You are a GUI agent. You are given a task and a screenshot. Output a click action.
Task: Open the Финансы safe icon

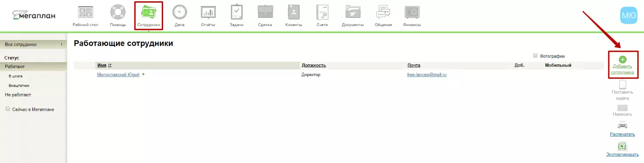click(411, 12)
